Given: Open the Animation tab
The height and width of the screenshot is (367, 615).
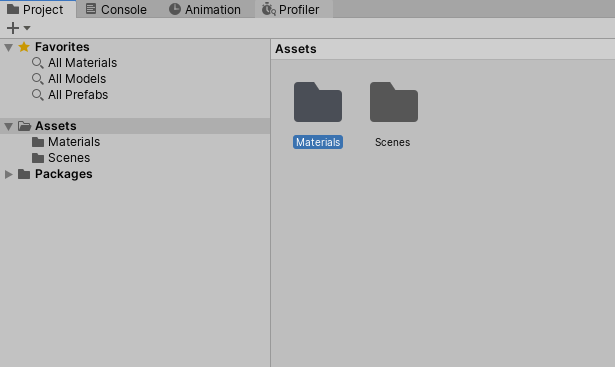Looking at the screenshot, I should pyautogui.click(x=205, y=9).
